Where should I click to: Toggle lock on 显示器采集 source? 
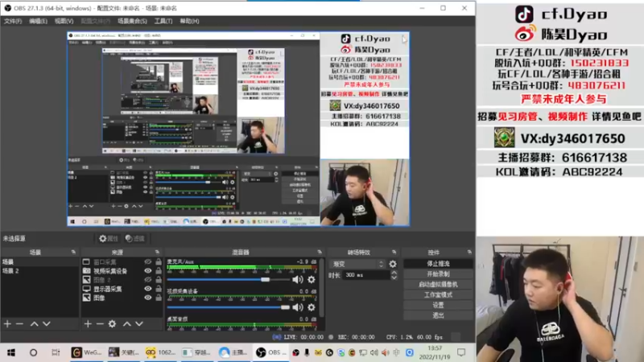pos(159,289)
